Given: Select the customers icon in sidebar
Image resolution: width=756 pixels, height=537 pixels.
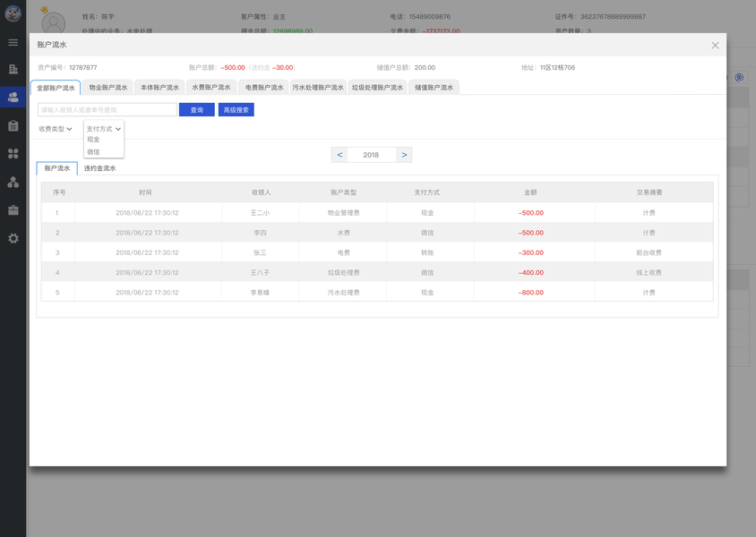Looking at the screenshot, I should tap(13, 98).
